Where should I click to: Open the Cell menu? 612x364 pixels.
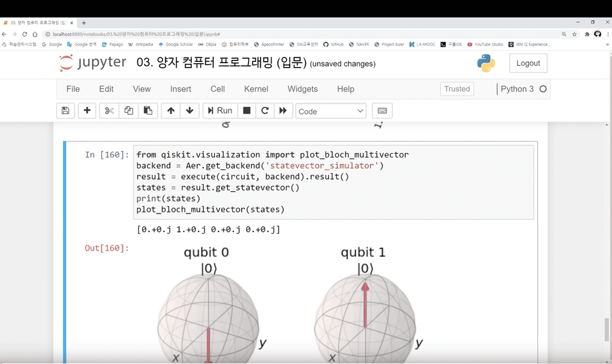click(x=217, y=89)
